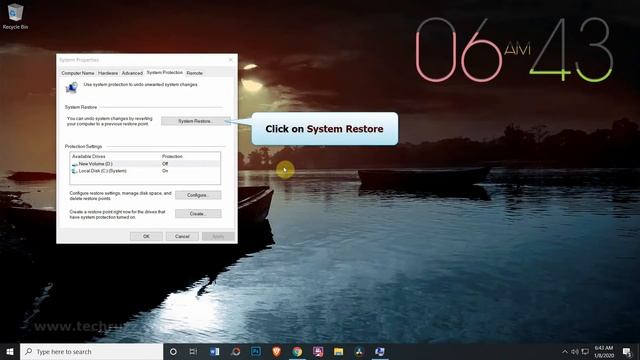Switch to the Computer Name tab

pos(78,73)
